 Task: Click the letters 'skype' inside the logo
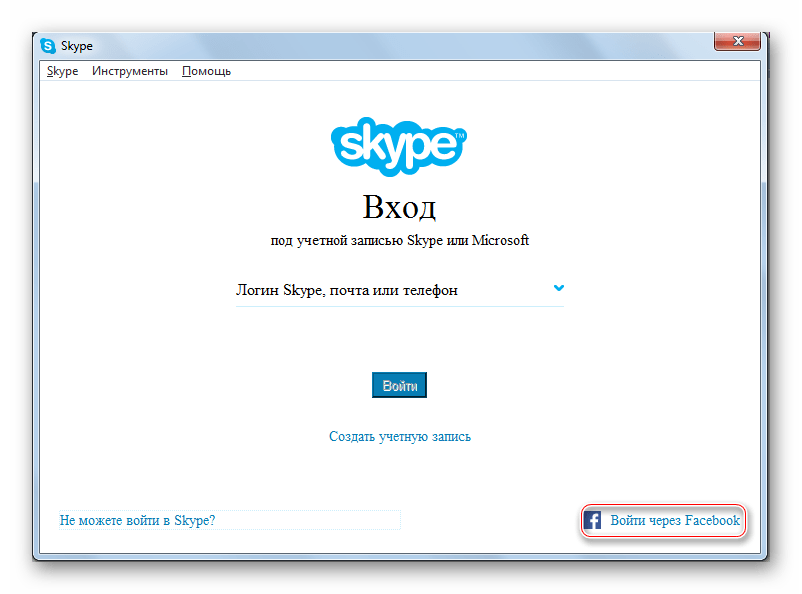click(396, 148)
